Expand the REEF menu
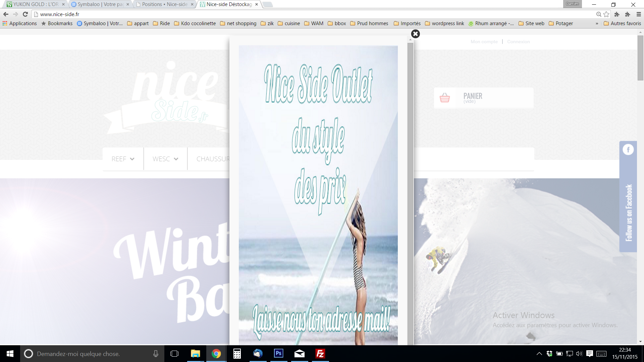The width and height of the screenshot is (644, 362). pos(123,159)
